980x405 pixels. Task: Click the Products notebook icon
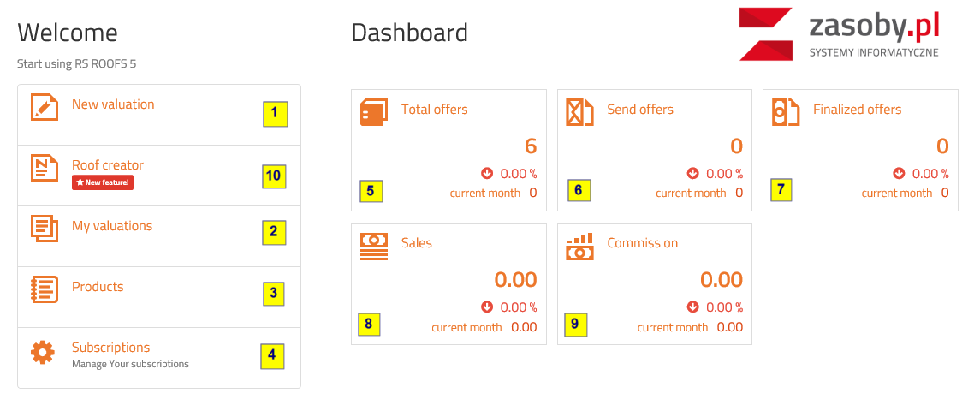[x=44, y=289]
